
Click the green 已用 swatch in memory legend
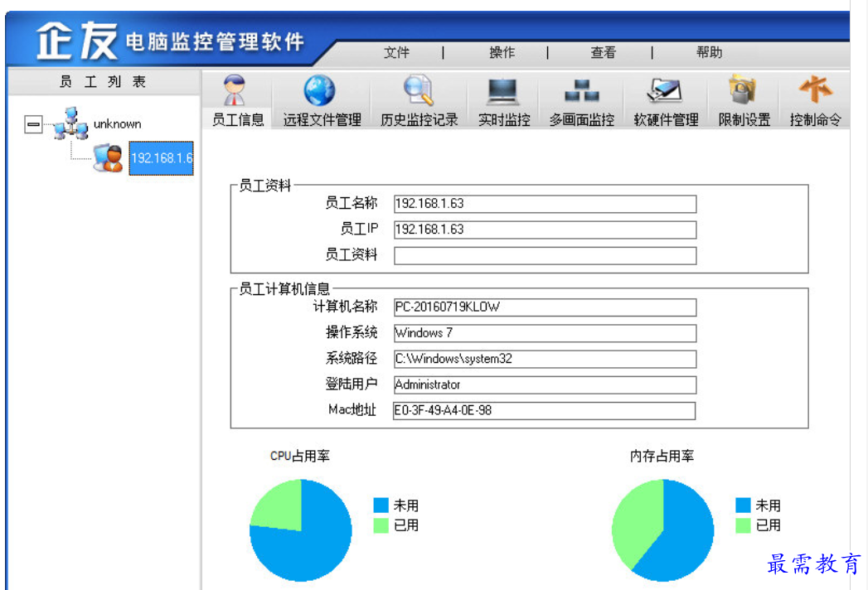pos(743,525)
